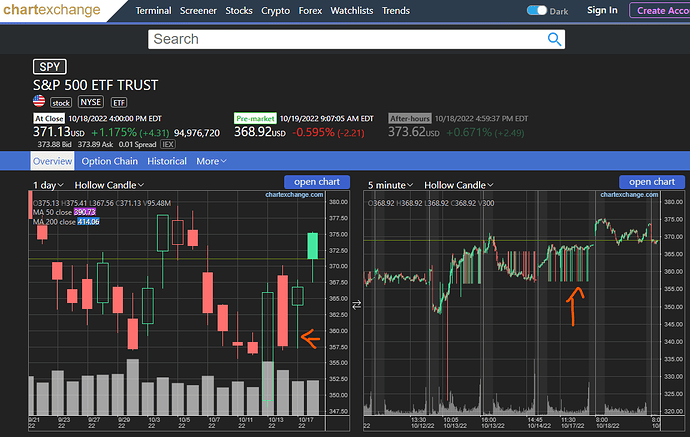Click Sign In link
This screenshot has width=690, height=437.
(602, 11)
